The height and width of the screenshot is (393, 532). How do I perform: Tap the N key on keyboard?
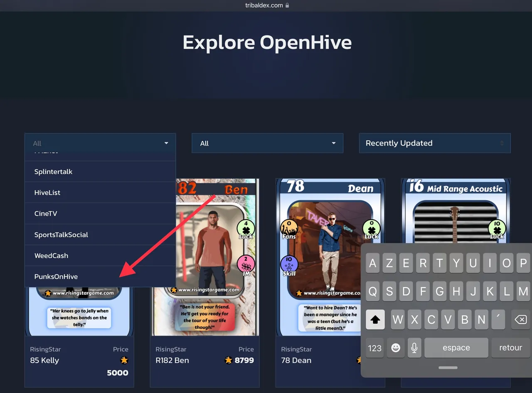[x=481, y=319]
